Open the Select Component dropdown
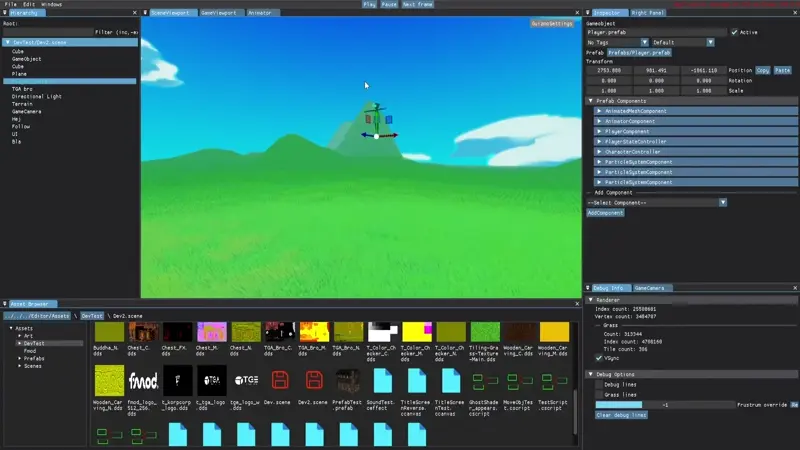Screen dimensions: 800x450 pos(656,203)
